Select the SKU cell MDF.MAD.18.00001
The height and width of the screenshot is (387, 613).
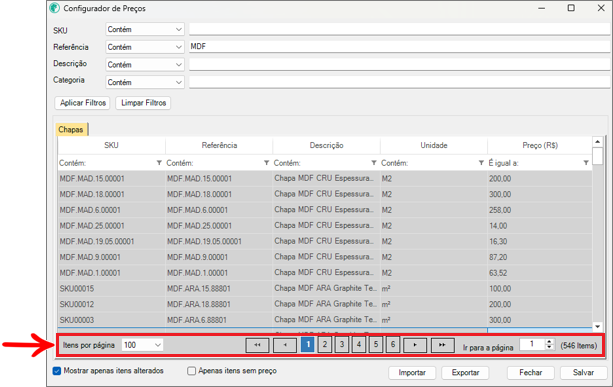click(111, 194)
